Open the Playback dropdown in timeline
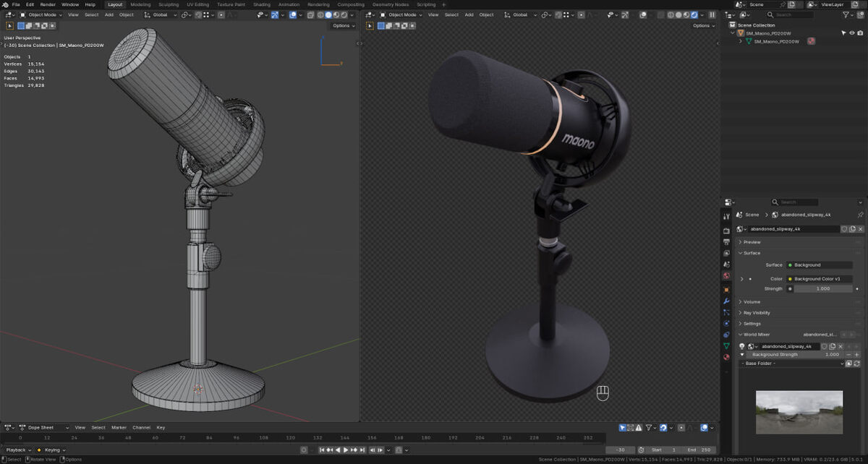This screenshot has height=464, width=868. [17, 450]
